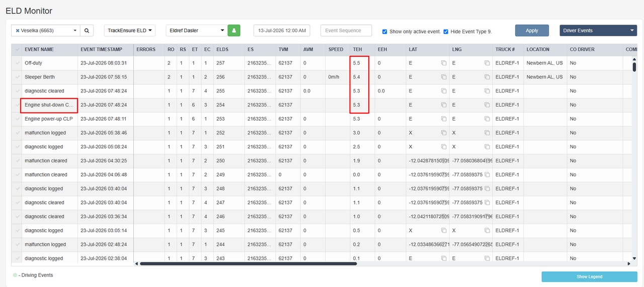This screenshot has height=287, width=644.
Task: Select timestamp 23-Jul-2026 07:58:15
Action: click(103, 77)
